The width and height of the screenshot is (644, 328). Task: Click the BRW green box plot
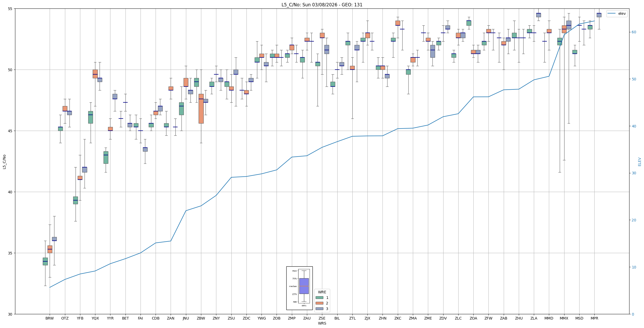point(45,261)
